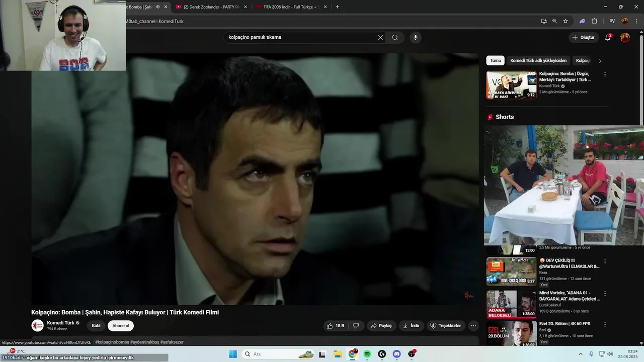Image resolution: width=644 pixels, height=362 pixels.
Task: Open options for the Mind Vorteks video
Action: coord(605,294)
